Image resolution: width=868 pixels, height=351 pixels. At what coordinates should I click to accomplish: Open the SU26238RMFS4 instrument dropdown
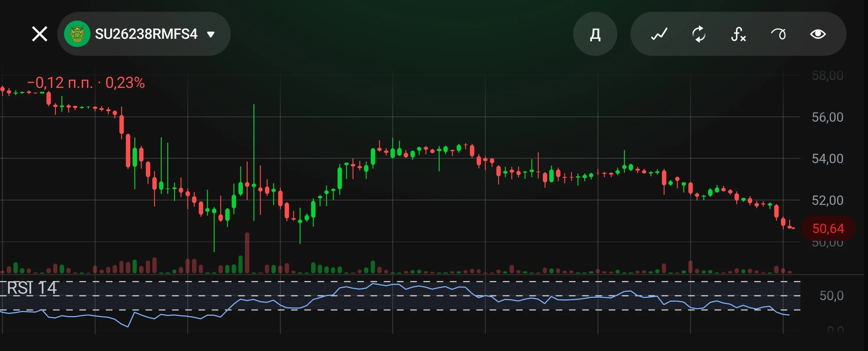(144, 34)
